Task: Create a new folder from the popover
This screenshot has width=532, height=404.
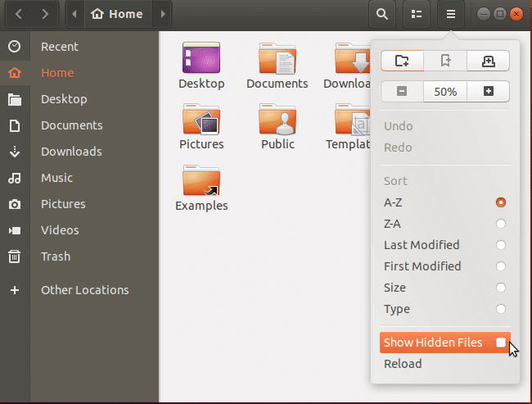Action: coord(402,61)
